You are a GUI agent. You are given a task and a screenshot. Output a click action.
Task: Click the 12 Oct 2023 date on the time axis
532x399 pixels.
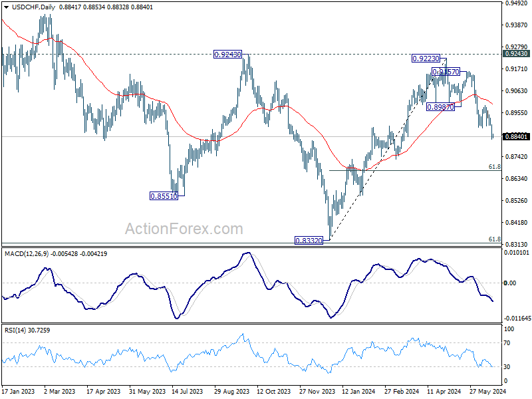274,391
